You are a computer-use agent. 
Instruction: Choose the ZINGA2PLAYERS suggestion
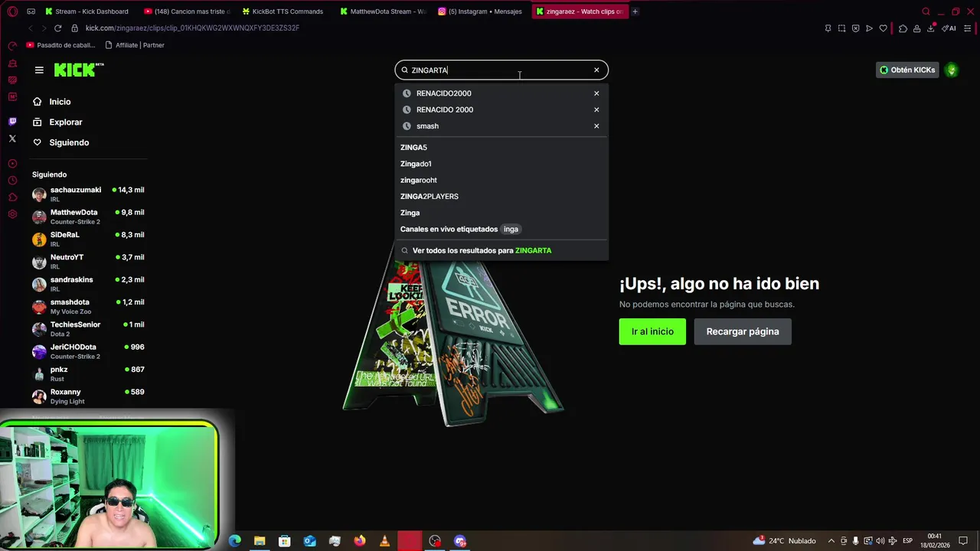501,196
